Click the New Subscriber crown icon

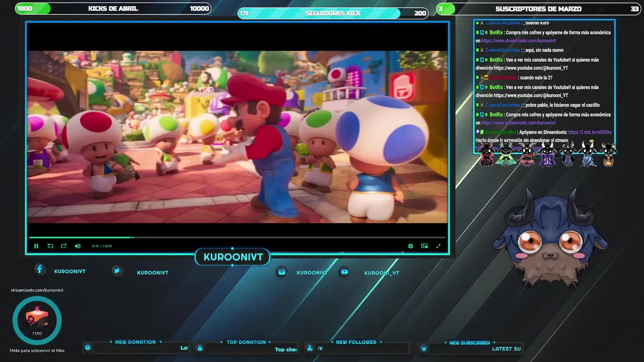(x=424, y=348)
